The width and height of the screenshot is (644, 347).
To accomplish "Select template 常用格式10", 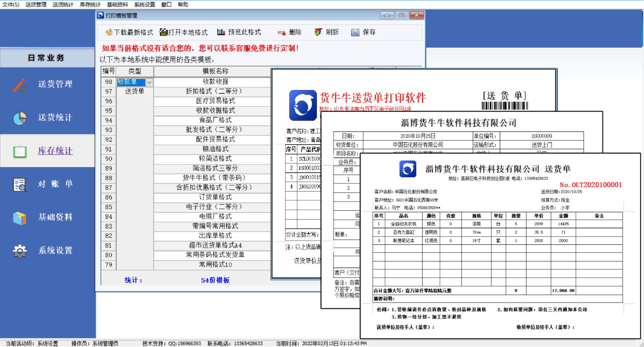I will [215, 265].
